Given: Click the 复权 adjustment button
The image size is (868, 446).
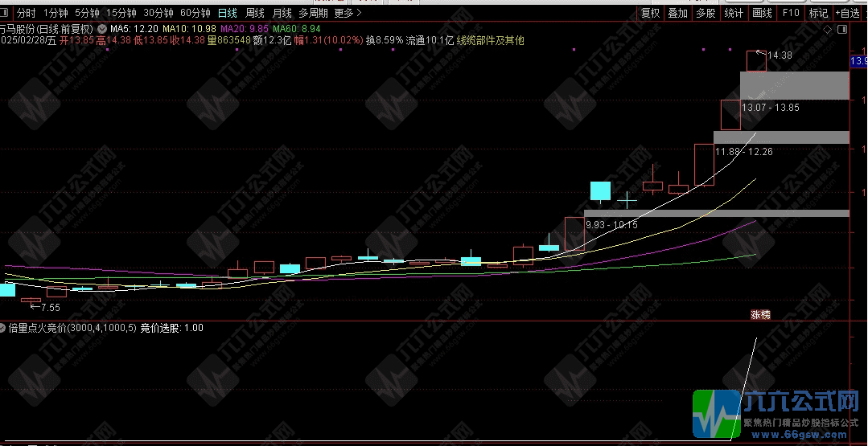Looking at the screenshot, I should pyautogui.click(x=650, y=13).
